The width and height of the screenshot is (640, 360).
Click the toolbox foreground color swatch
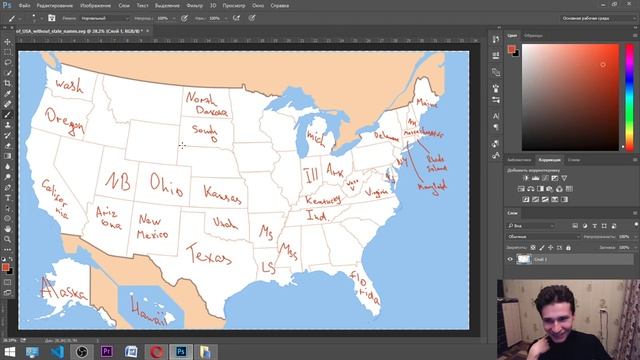pos(5,267)
